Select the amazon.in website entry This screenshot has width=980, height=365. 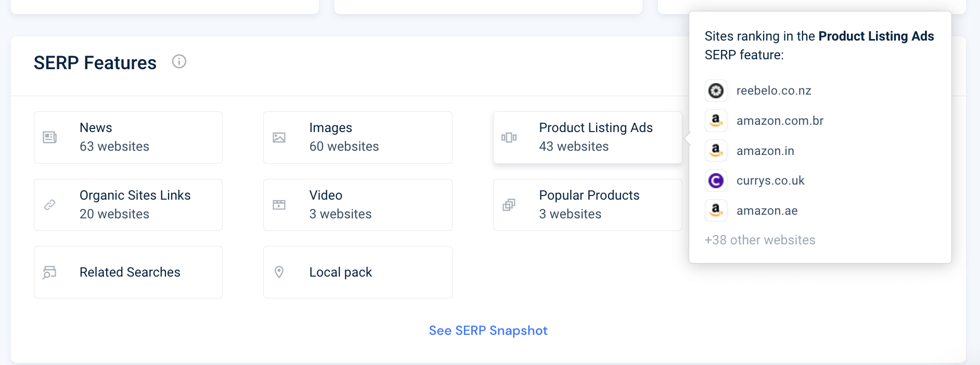[x=750, y=151]
